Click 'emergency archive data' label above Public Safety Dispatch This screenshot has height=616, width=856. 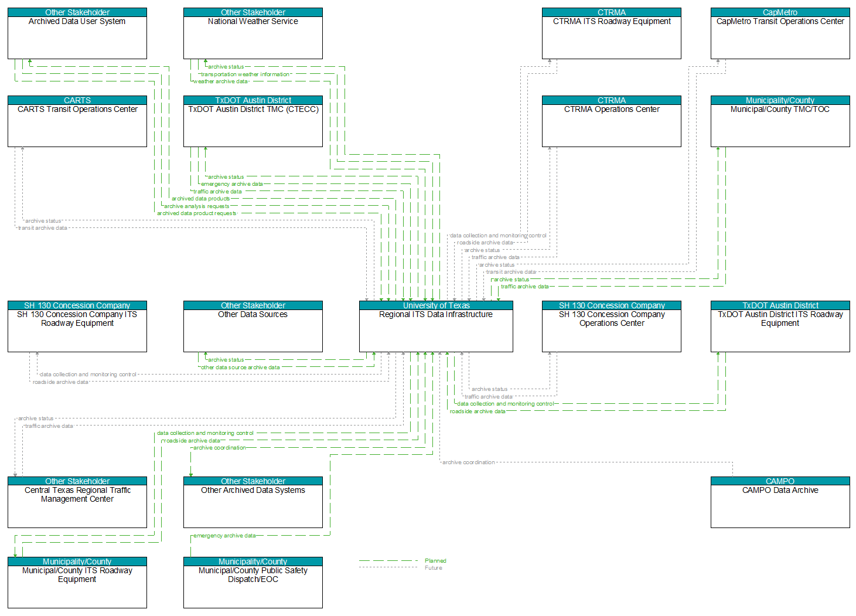tap(225, 536)
